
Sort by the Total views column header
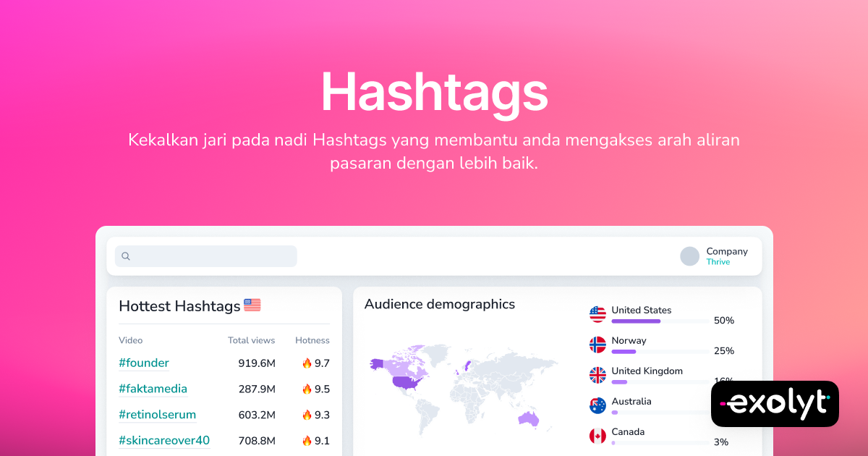click(251, 340)
